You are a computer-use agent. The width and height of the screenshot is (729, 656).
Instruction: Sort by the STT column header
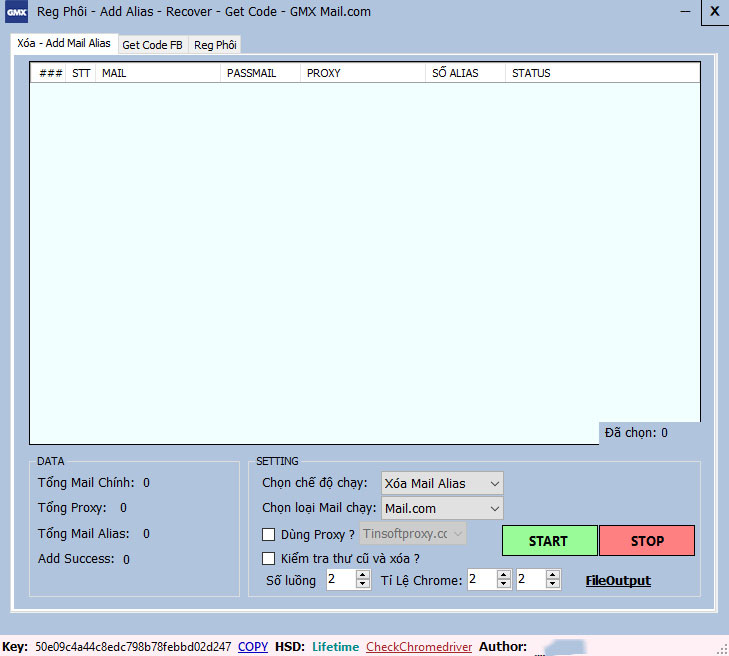coord(81,73)
